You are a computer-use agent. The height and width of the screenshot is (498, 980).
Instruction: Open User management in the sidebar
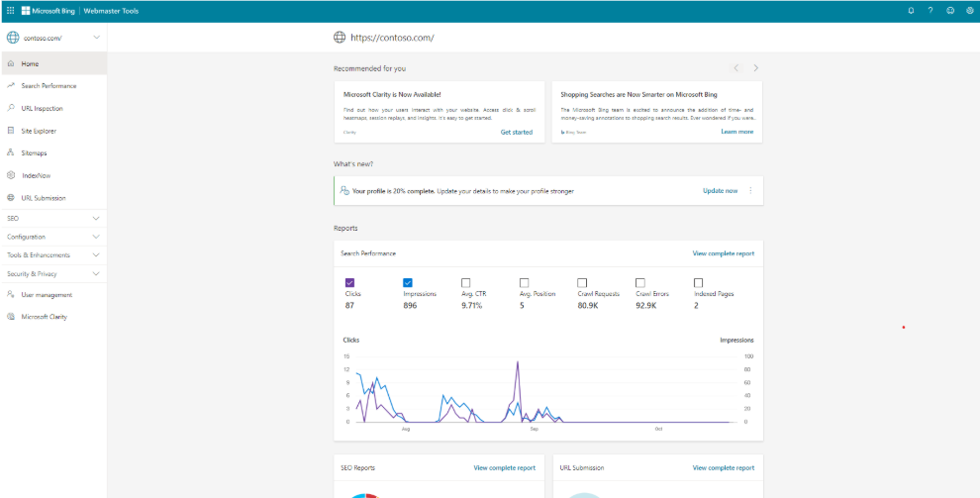tap(53, 294)
